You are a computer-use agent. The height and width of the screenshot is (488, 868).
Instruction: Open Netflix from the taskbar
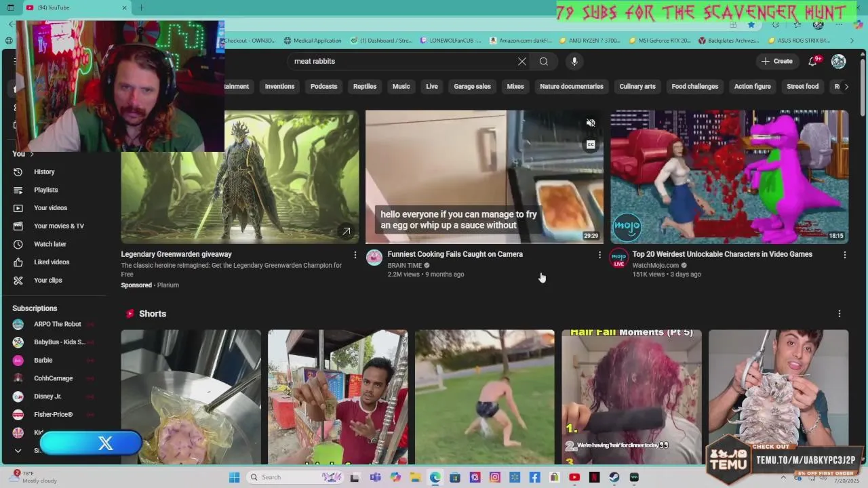(x=594, y=477)
